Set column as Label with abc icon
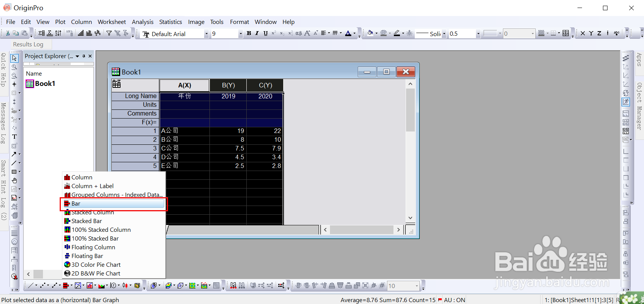 (x=616, y=33)
